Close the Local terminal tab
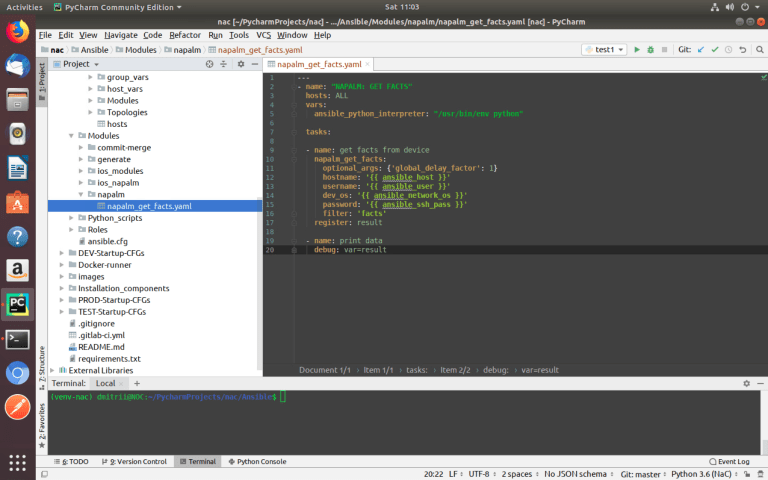This screenshot has width=768, height=480. (x=121, y=384)
